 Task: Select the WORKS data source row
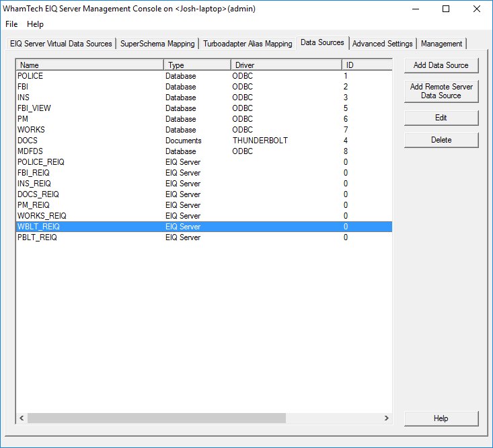click(x=204, y=130)
